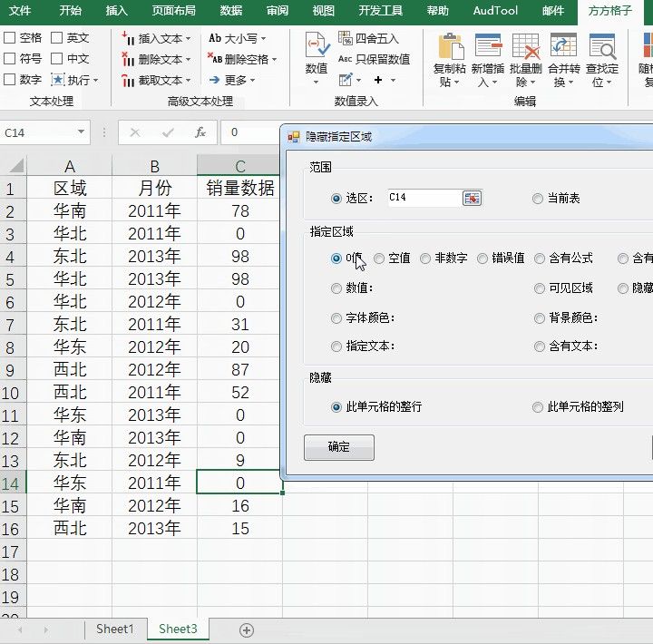Screen dimensions: 653x644
Task: Click the 删除文本 tool
Action: tap(156, 60)
